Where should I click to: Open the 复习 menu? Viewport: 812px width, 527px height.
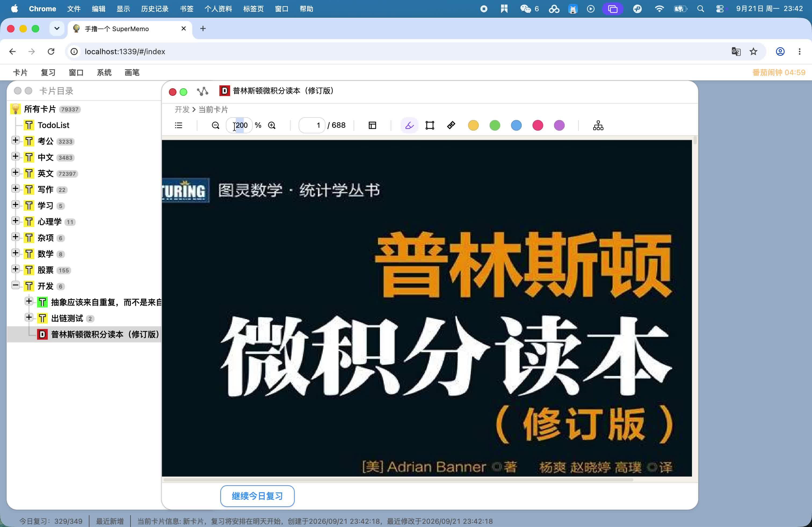(x=48, y=72)
